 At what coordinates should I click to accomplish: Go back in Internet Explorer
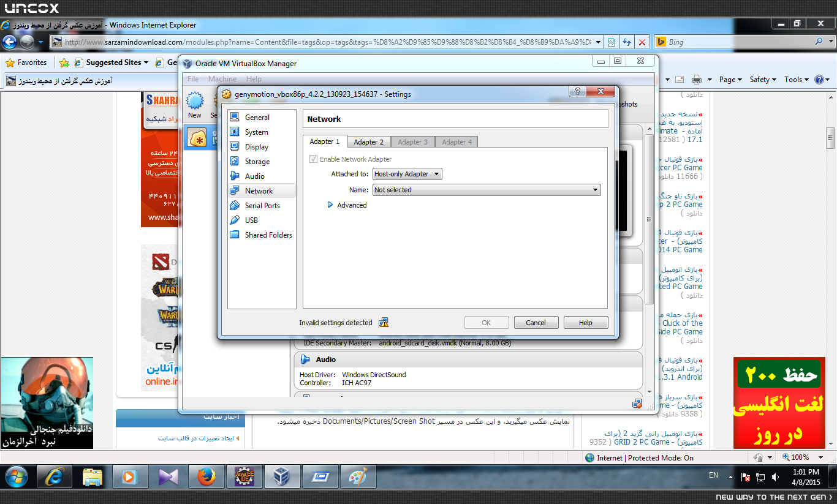click(x=9, y=42)
